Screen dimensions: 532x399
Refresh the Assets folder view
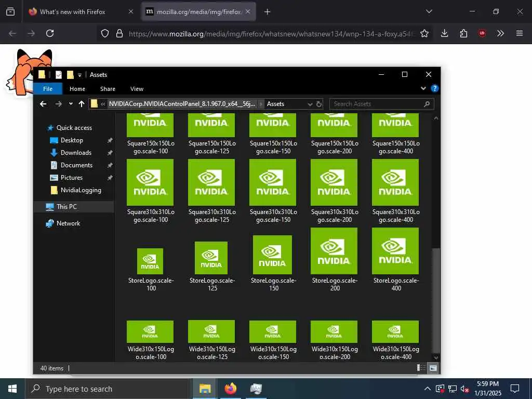click(318, 104)
